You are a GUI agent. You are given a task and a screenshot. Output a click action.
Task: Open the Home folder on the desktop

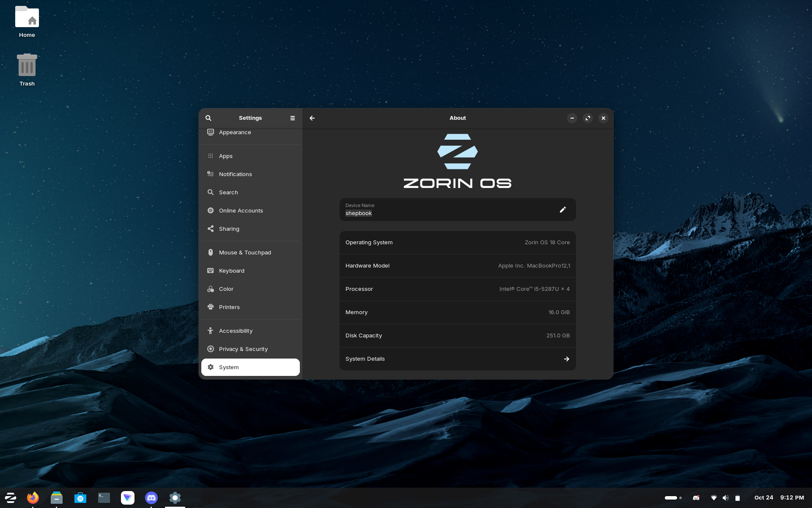click(x=27, y=22)
